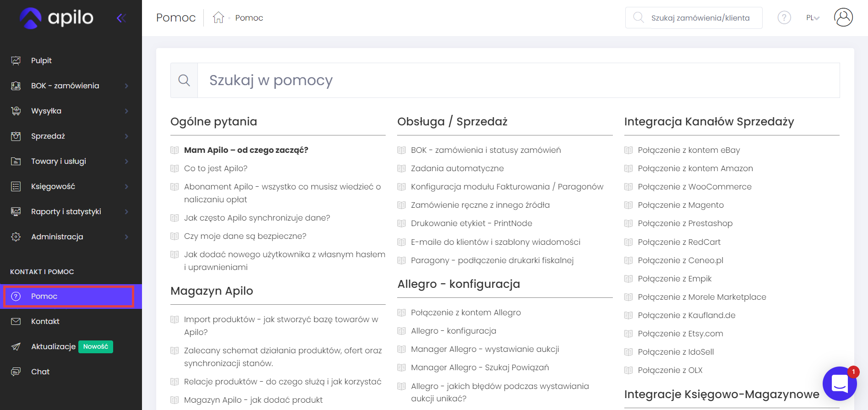Select Aktualizacje menu item
The image size is (868, 410).
(x=53, y=346)
